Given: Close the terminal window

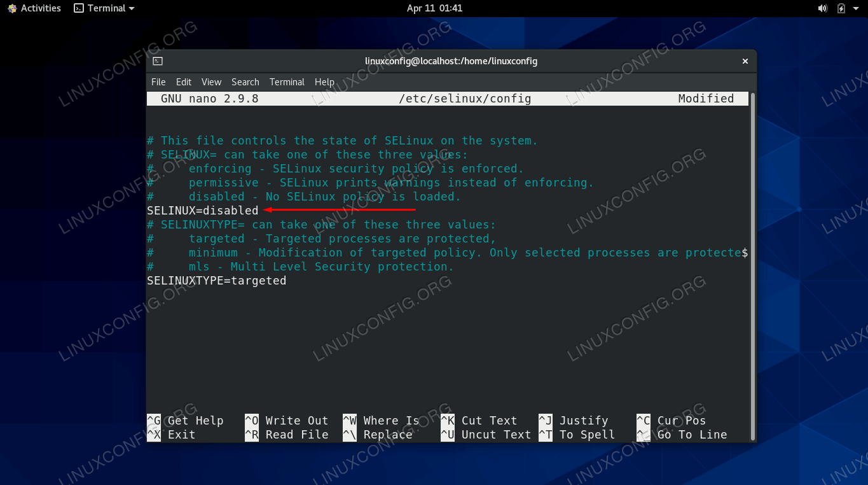Looking at the screenshot, I should 745,61.
